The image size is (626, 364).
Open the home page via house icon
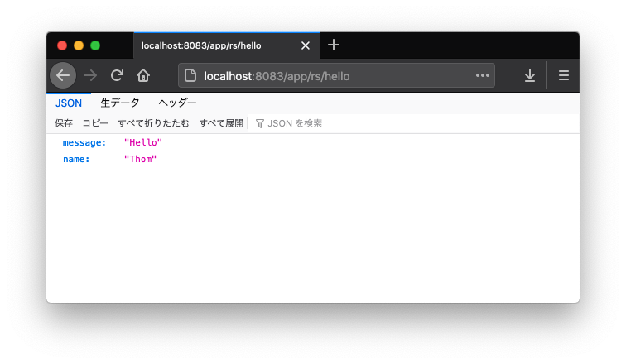(143, 75)
